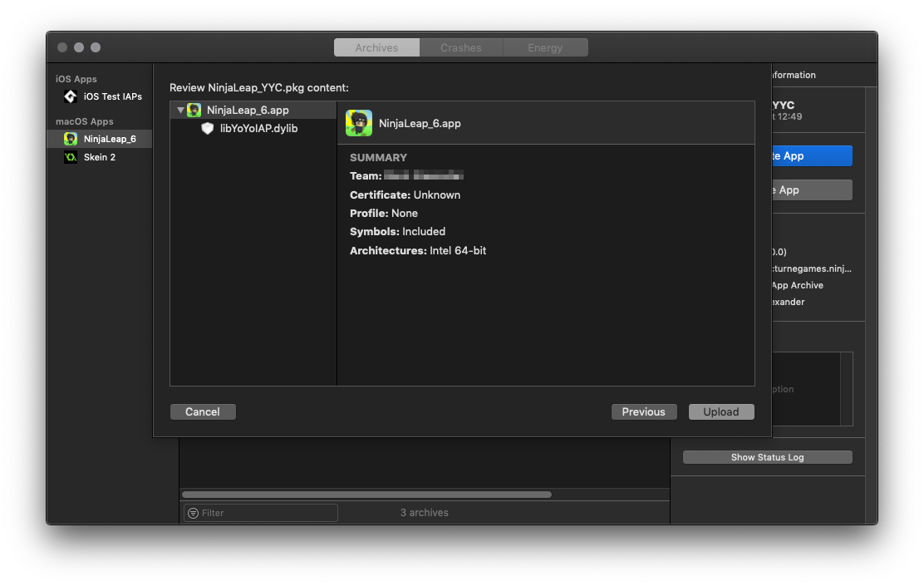
Task: Click the blue Distribute App button
Action: pos(812,155)
